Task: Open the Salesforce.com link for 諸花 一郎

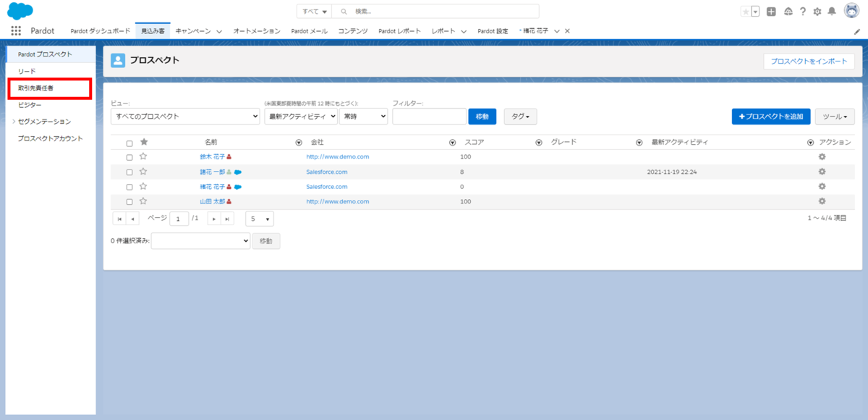Action: tap(327, 172)
